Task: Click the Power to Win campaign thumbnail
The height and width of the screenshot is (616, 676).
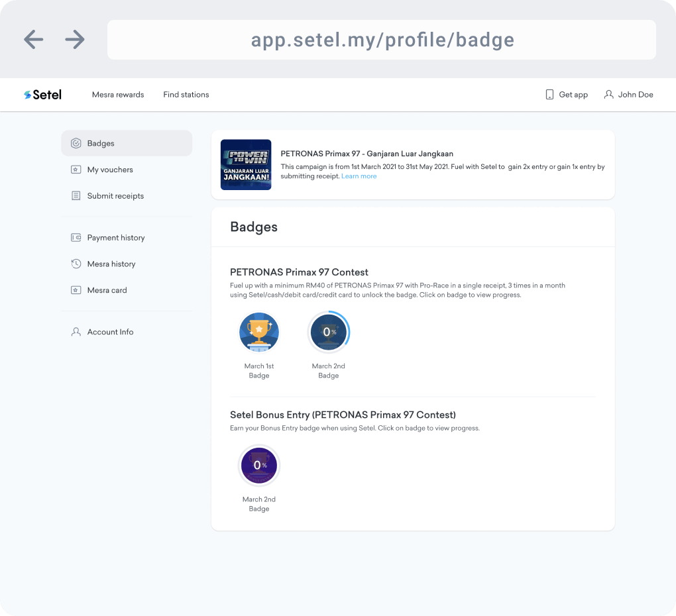Action: (x=246, y=164)
